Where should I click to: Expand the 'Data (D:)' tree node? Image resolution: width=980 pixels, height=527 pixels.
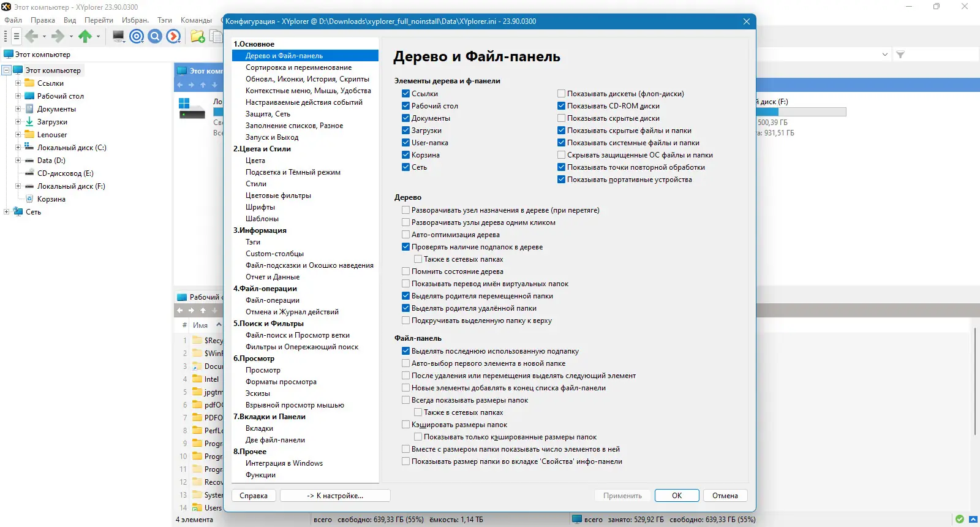(18, 161)
